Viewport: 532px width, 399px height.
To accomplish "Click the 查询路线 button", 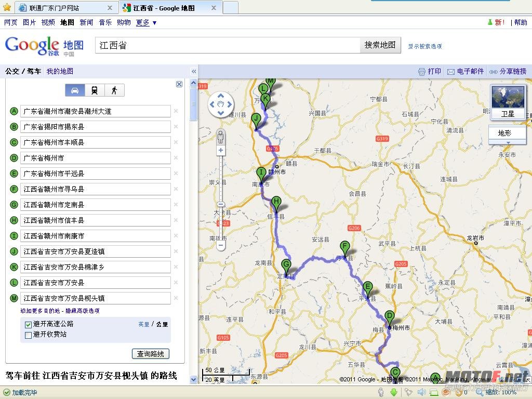I will tap(152, 353).
